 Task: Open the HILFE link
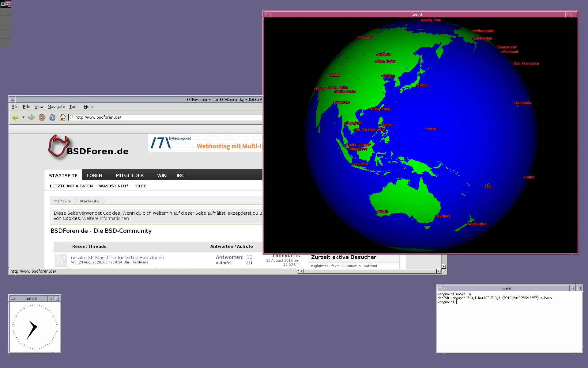pos(140,186)
